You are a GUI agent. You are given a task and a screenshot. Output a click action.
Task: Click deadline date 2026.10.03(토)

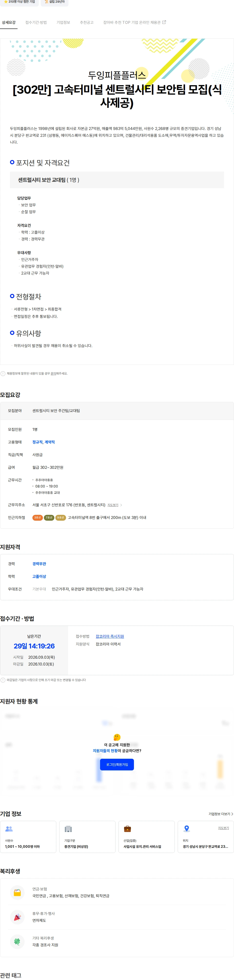pos(41,664)
